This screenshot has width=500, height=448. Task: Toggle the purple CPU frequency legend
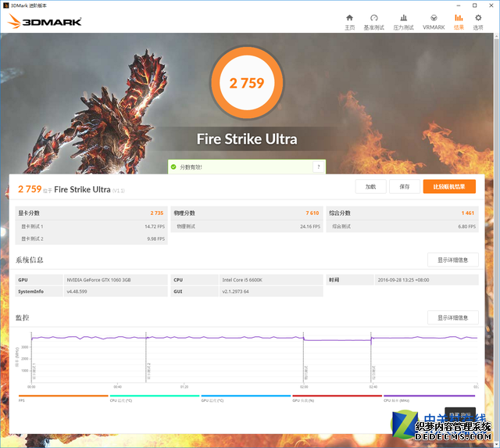click(x=429, y=398)
